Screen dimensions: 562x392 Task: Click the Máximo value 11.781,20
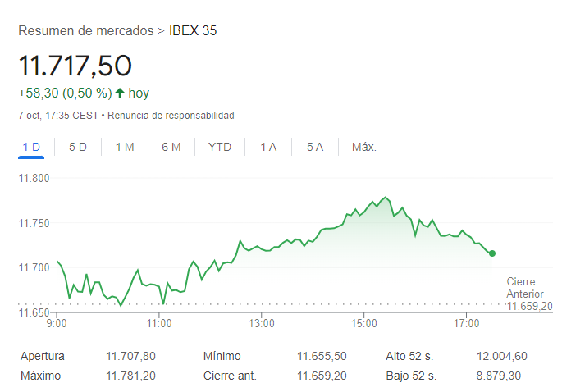130,376
